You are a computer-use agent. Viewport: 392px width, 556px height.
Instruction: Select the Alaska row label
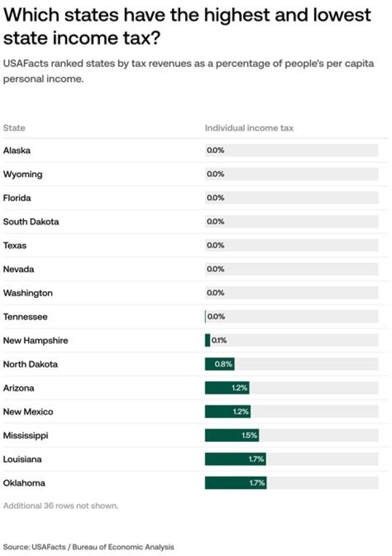[17, 150]
